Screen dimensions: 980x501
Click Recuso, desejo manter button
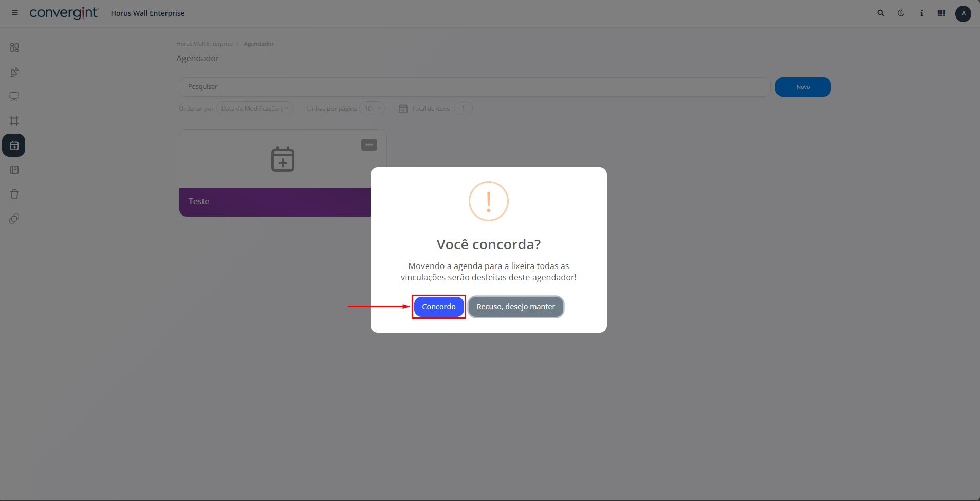pyautogui.click(x=516, y=307)
